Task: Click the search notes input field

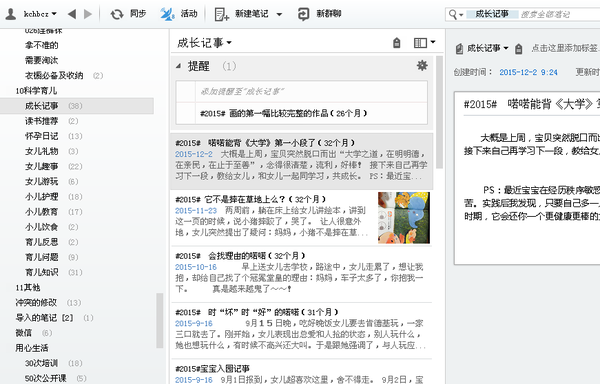Action: (x=559, y=15)
